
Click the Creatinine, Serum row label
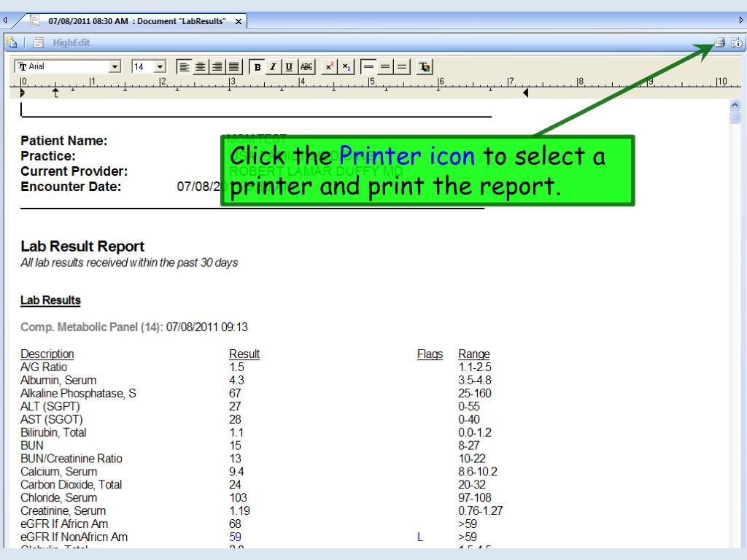63,511
